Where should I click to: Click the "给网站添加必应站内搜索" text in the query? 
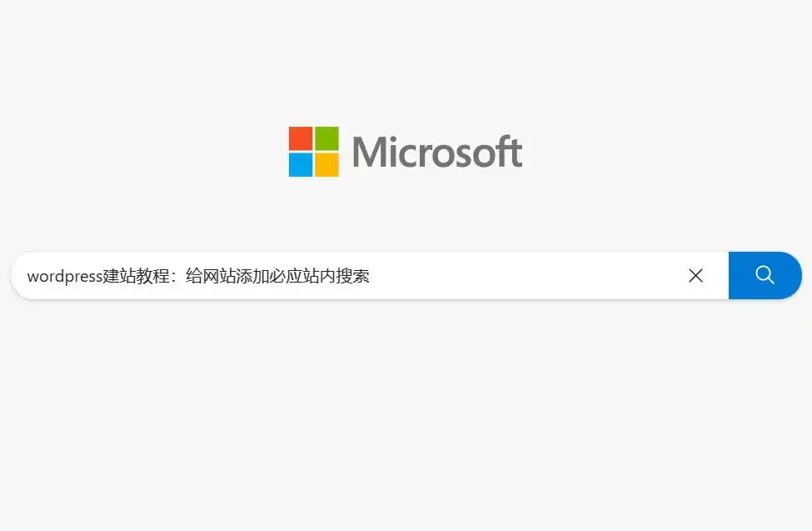277,276
